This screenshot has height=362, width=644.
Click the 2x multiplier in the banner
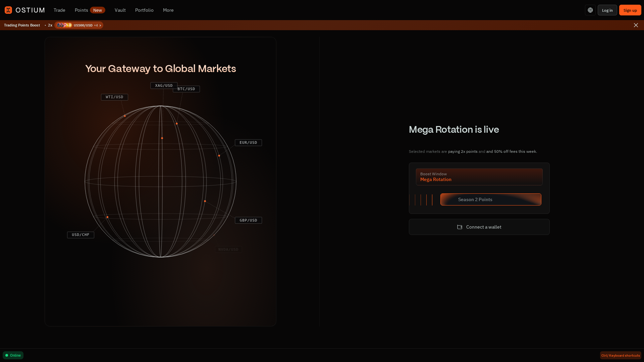(x=50, y=25)
